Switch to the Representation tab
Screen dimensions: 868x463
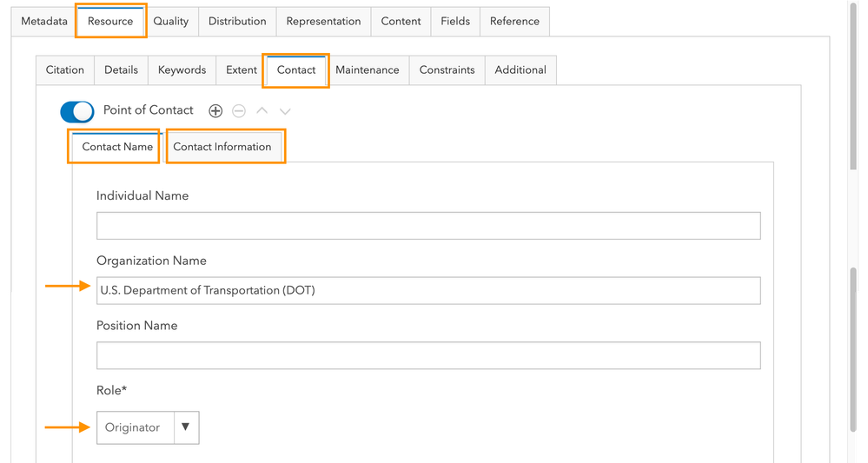pyautogui.click(x=323, y=21)
